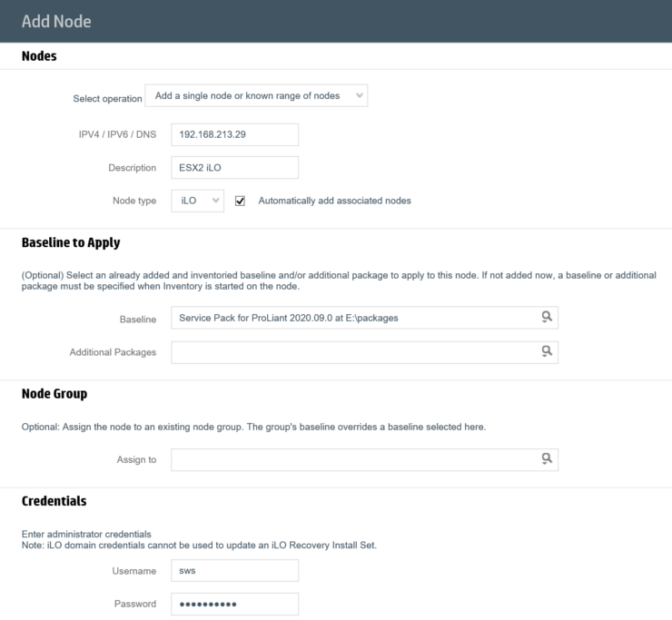Click into the Password field
672x620 pixels.
point(235,605)
